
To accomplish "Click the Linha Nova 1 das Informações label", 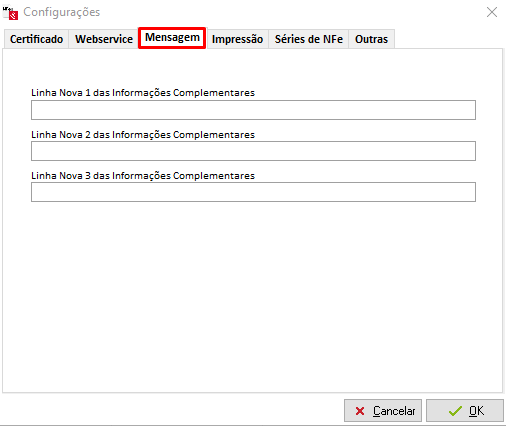I will coord(143,93).
